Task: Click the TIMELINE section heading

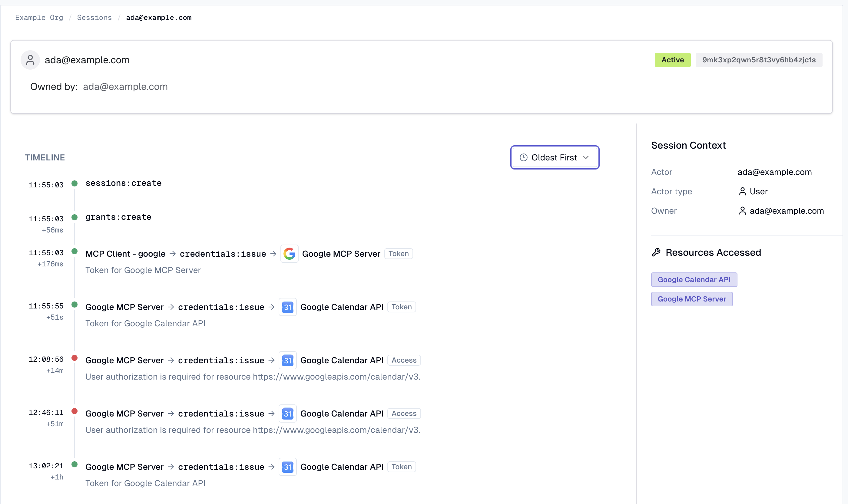Action: 45,158
